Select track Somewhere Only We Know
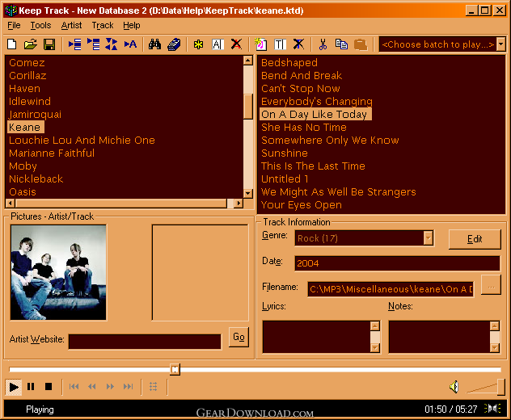Image resolution: width=511 pixels, height=420 pixels. pos(330,140)
